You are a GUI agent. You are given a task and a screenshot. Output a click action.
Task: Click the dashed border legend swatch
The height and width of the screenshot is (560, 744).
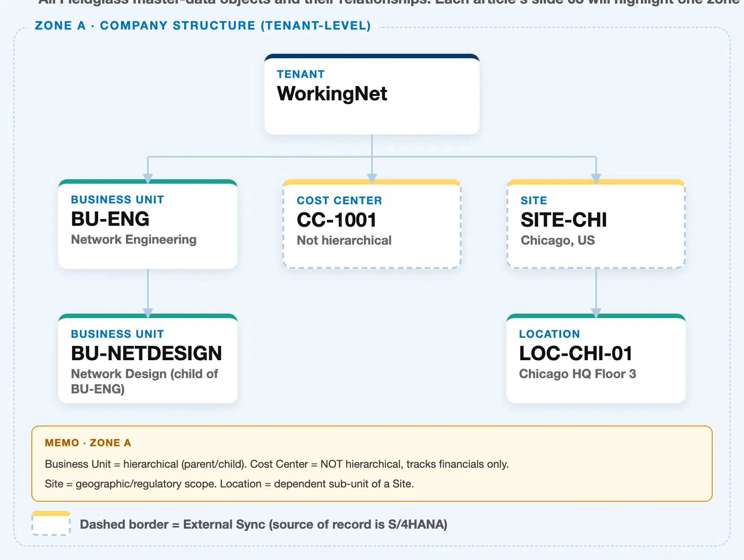[51, 523]
